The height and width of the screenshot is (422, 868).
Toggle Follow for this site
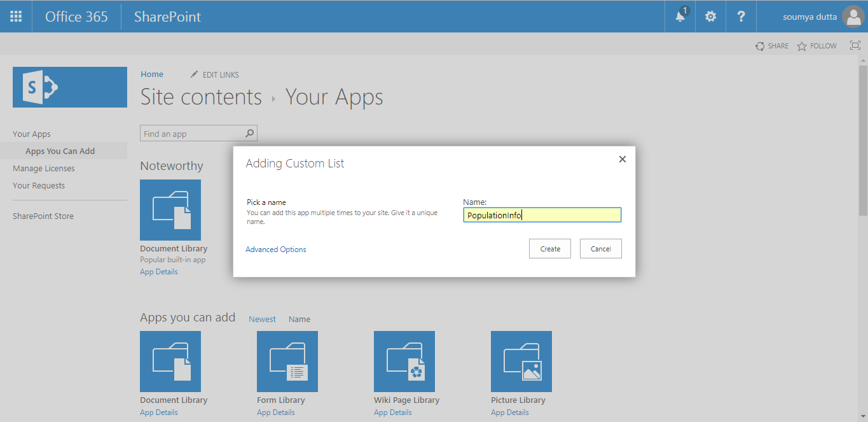tap(816, 45)
